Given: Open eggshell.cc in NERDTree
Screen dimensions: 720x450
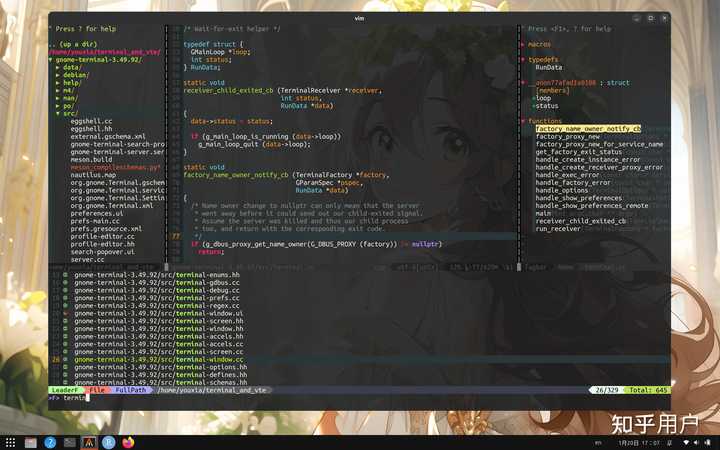Looking at the screenshot, I should 91,121.
